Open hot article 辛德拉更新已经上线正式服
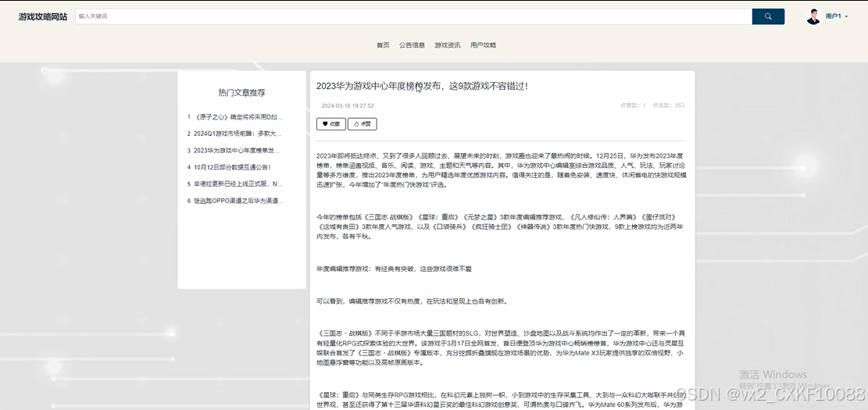Image resolution: width=868 pixels, height=410 pixels. (x=235, y=184)
